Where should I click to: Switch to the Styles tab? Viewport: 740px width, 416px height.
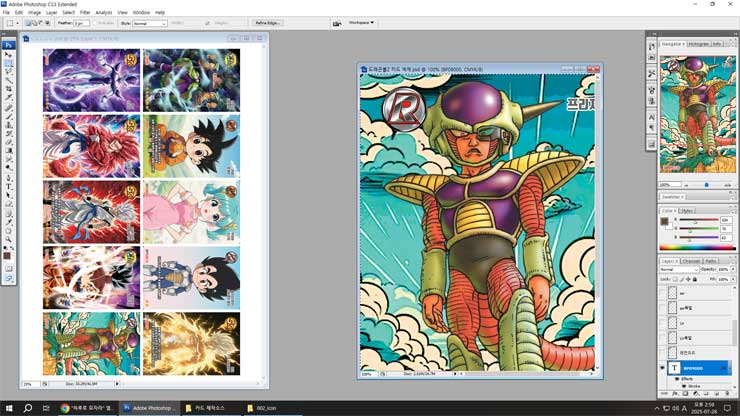click(x=687, y=211)
